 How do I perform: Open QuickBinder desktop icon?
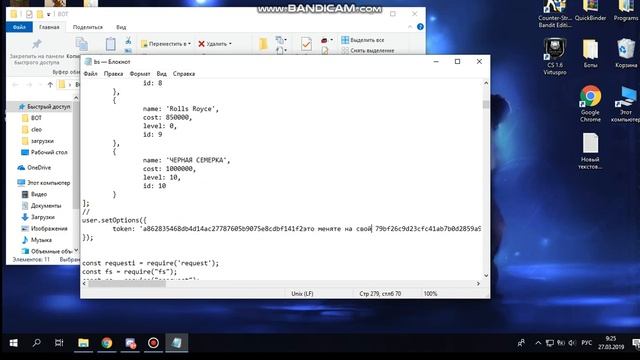pos(590,11)
